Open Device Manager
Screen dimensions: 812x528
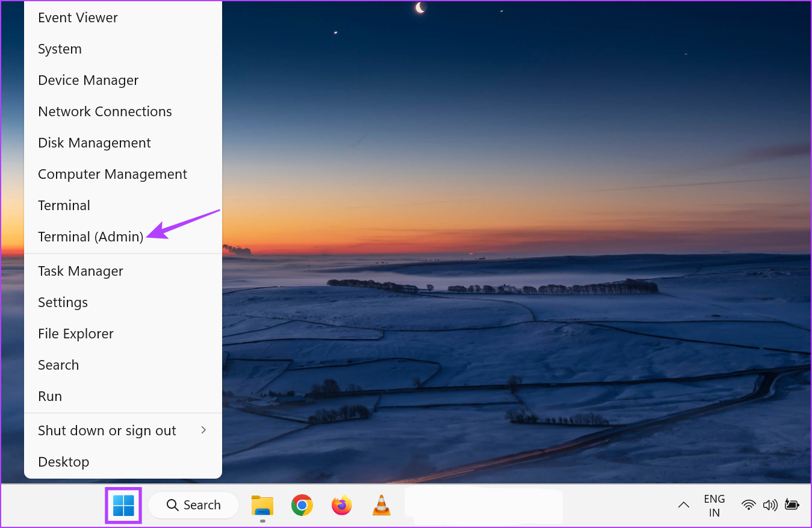pos(88,79)
